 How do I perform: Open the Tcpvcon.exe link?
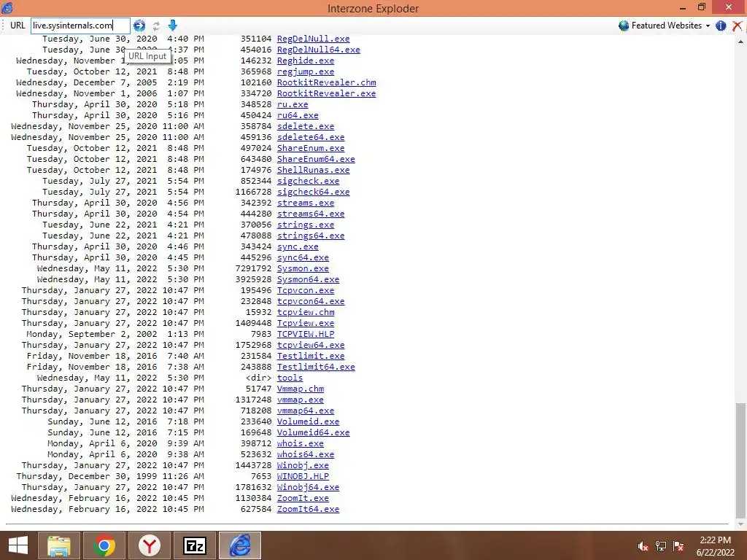tap(306, 290)
